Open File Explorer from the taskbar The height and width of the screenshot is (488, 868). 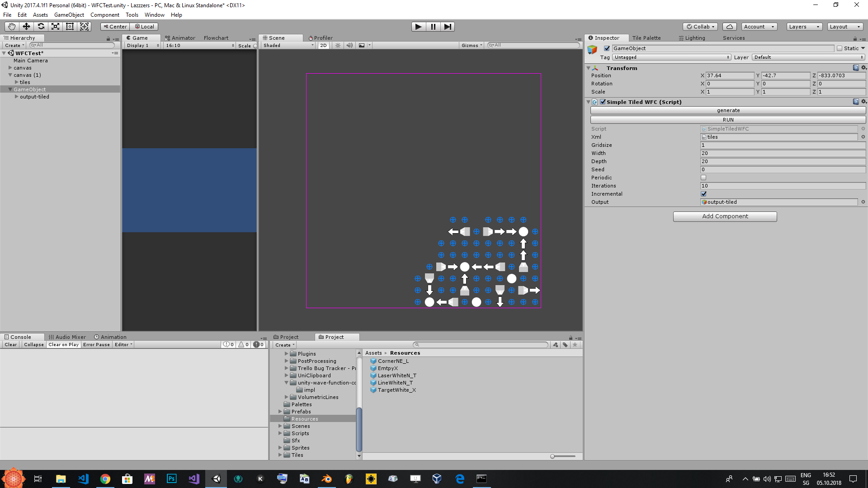pos(61,479)
